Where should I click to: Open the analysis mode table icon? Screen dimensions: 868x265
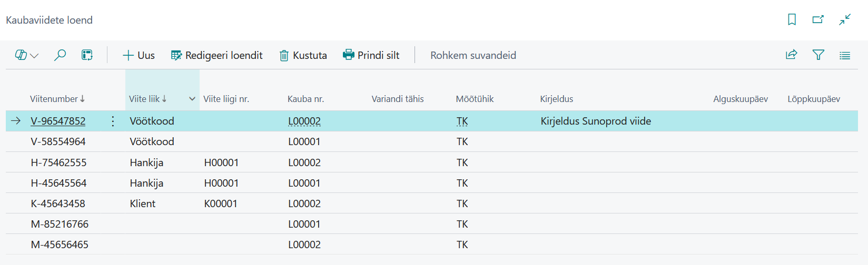[x=87, y=55]
